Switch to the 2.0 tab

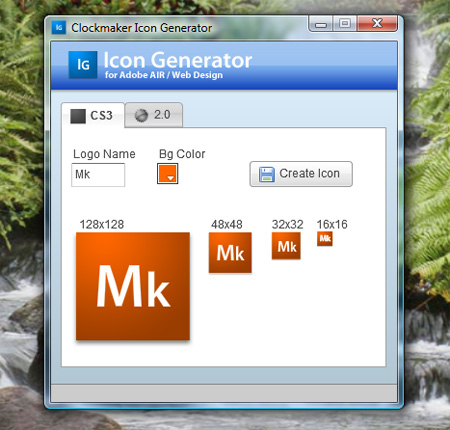[x=154, y=115]
